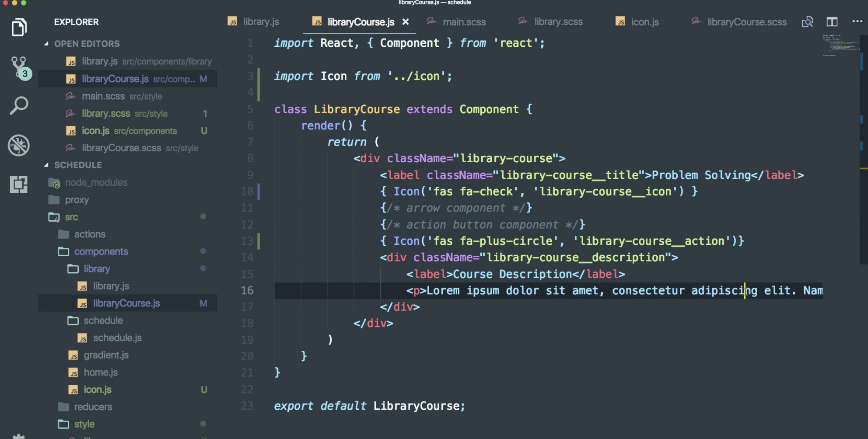Switch to the libraryCourse.scss tab
868x439 pixels.
(x=739, y=22)
